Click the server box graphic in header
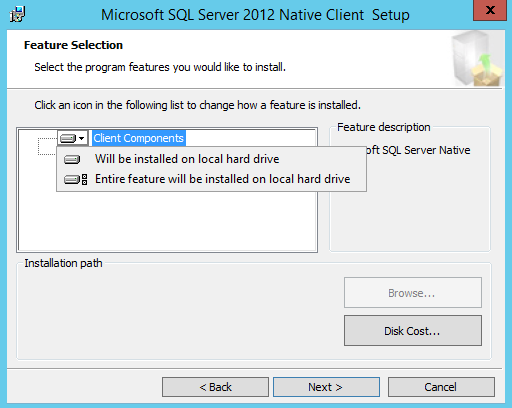The width and height of the screenshot is (512, 408). [x=477, y=59]
